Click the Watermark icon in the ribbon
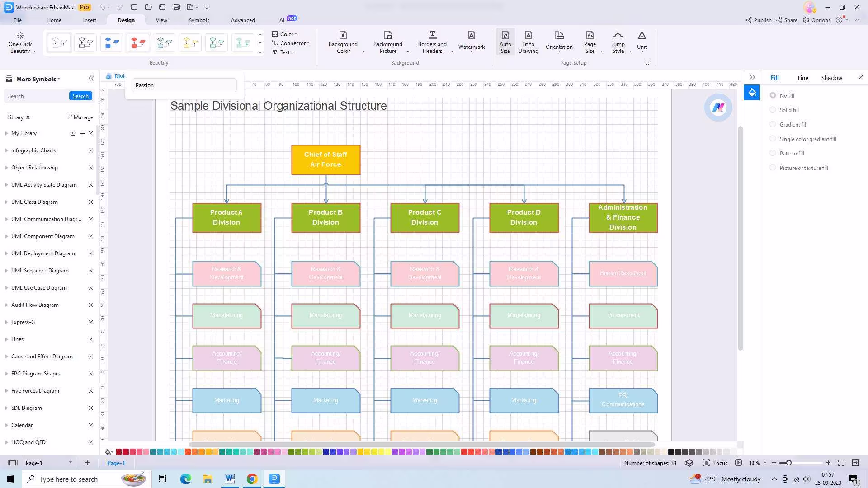 pos(471,36)
